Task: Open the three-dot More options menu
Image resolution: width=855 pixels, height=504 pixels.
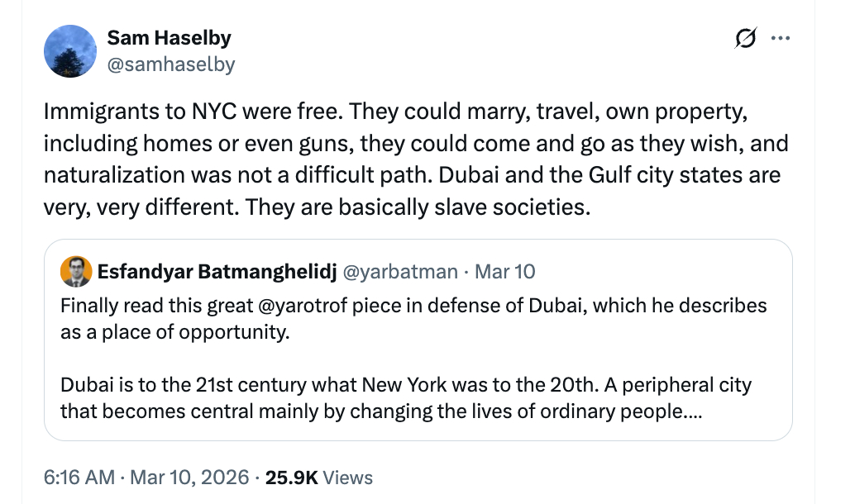Action: (x=780, y=38)
